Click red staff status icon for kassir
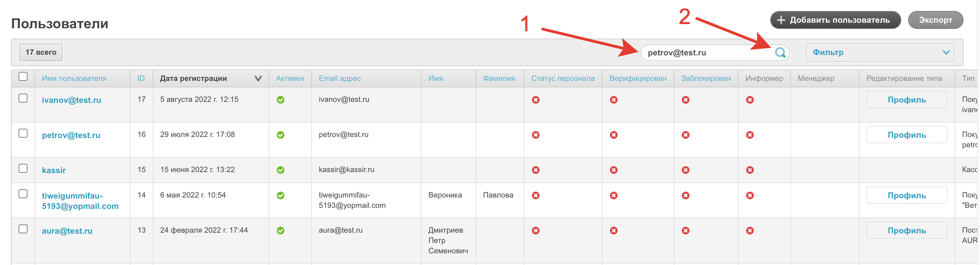980x265 pixels. coord(535,170)
